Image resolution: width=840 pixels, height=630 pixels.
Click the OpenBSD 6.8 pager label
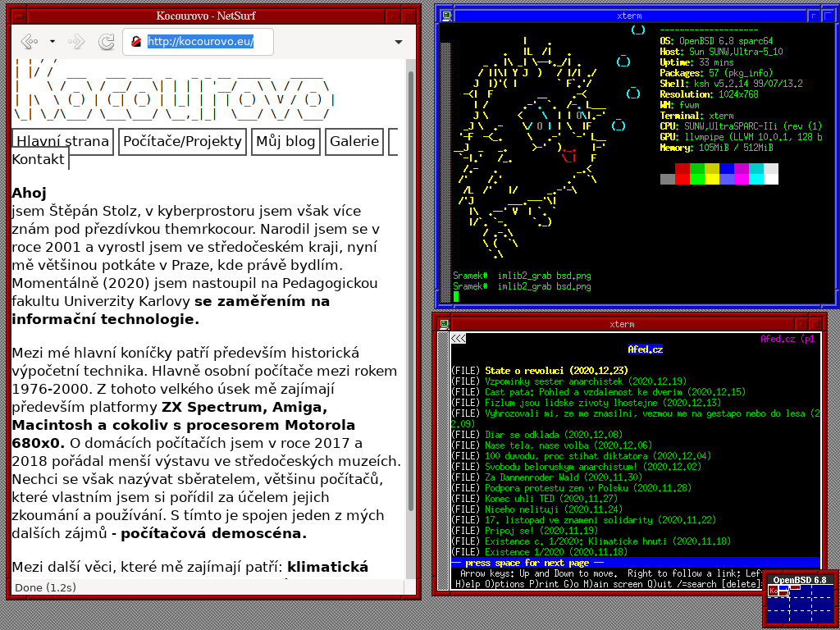pyautogui.click(x=799, y=580)
